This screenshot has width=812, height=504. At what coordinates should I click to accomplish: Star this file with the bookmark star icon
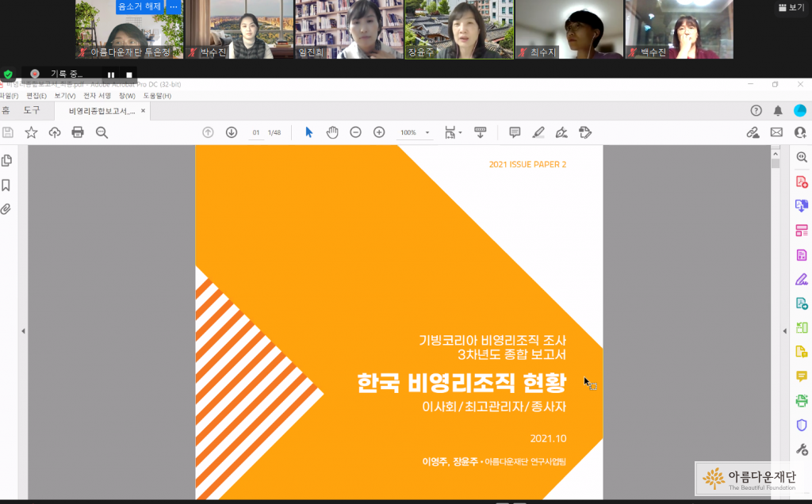tap(31, 132)
